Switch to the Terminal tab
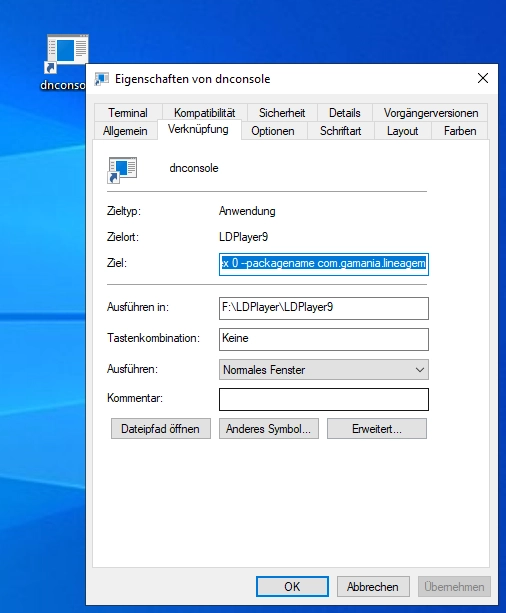The width and height of the screenshot is (506, 613). [x=128, y=113]
